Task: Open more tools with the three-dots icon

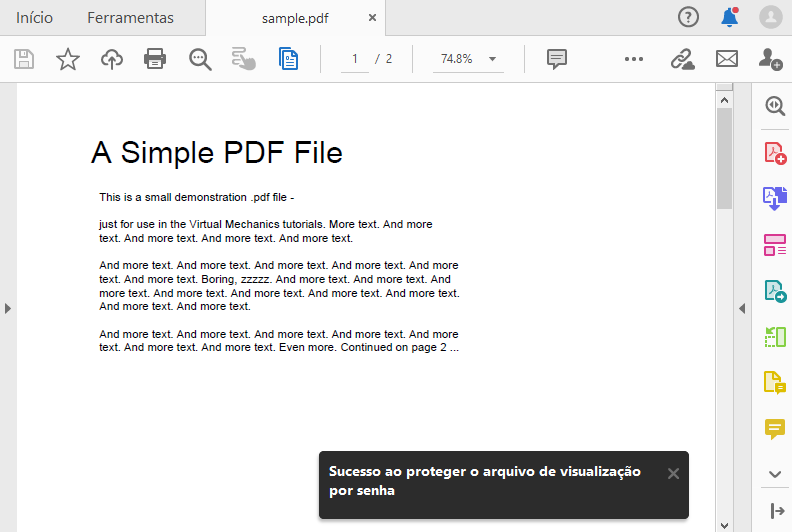Action: pyautogui.click(x=634, y=59)
